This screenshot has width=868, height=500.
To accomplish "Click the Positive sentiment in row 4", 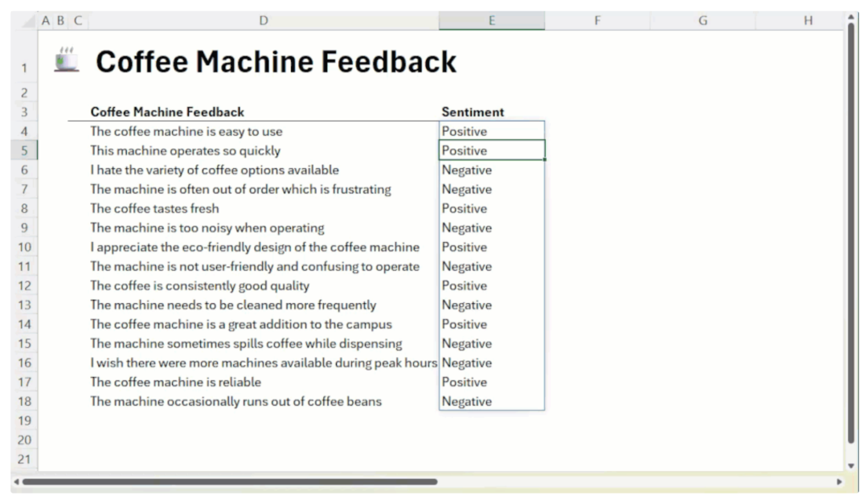I will [492, 131].
